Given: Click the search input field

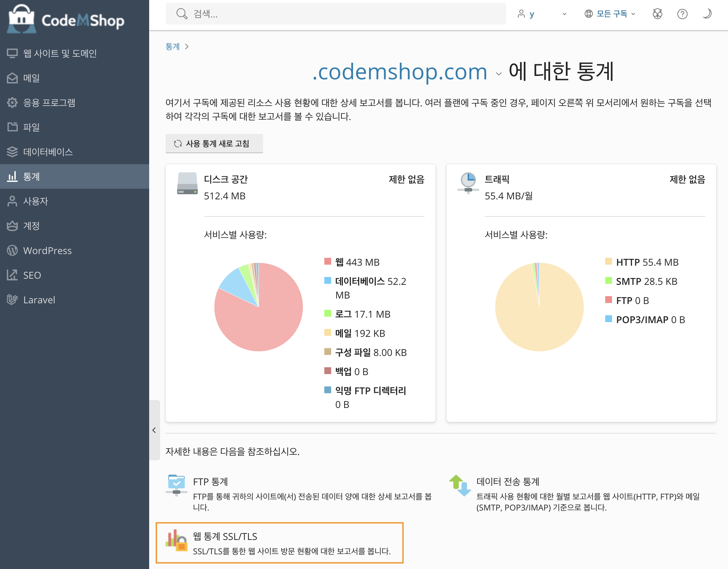Looking at the screenshot, I should 335,14.
